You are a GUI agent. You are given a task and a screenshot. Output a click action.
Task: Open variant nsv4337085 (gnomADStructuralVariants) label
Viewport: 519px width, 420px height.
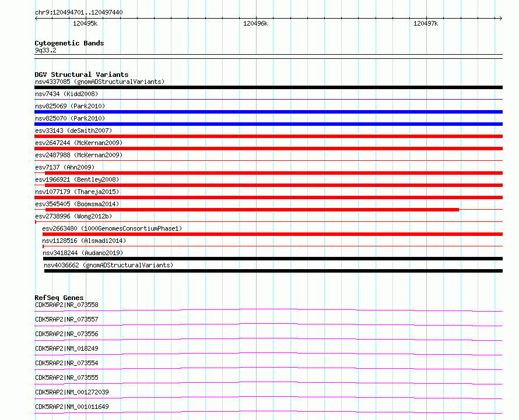coord(100,82)
